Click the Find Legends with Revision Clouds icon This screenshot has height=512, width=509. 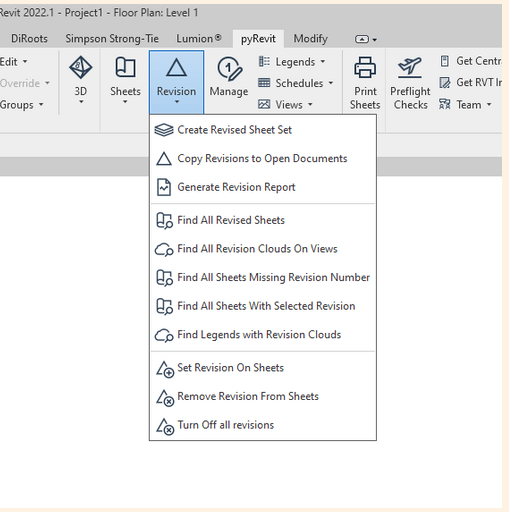coord(164,335)
